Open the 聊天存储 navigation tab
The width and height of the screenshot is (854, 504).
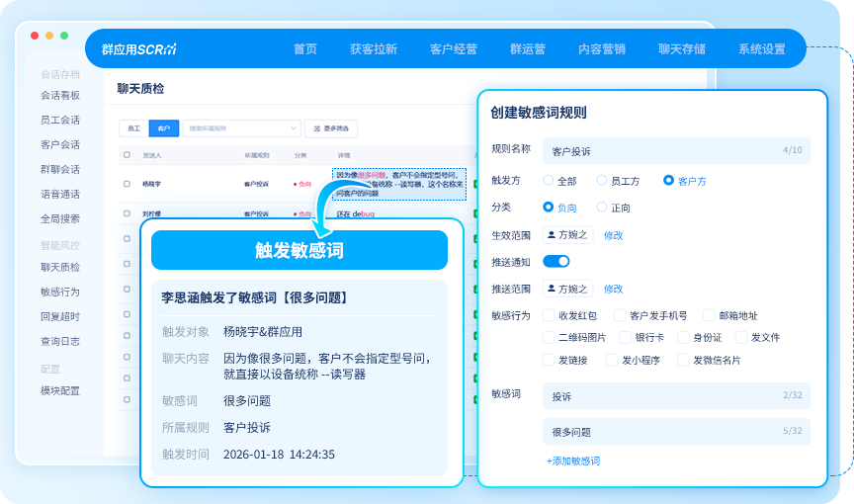[x=681, y=49]
